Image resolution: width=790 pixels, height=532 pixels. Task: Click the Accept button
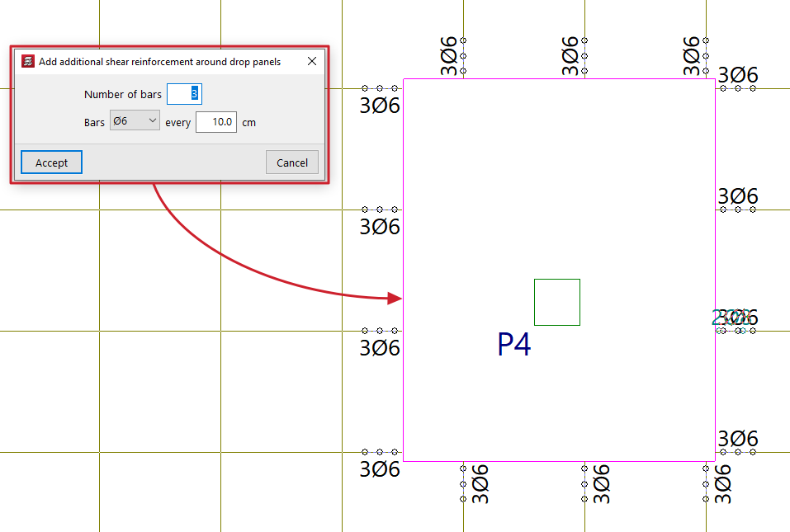51,162
